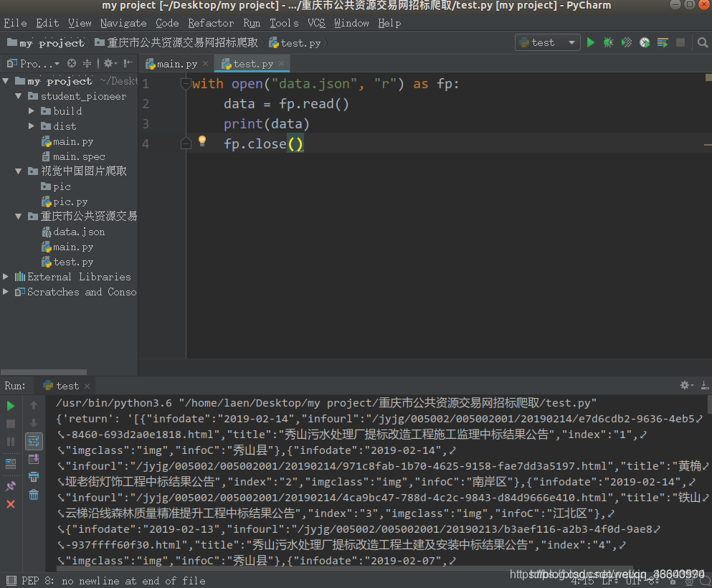Image resolution: width=712 pixels, height=588 pixels.
Task: Select pic.py in the project tree
Action: pos(65,201)
